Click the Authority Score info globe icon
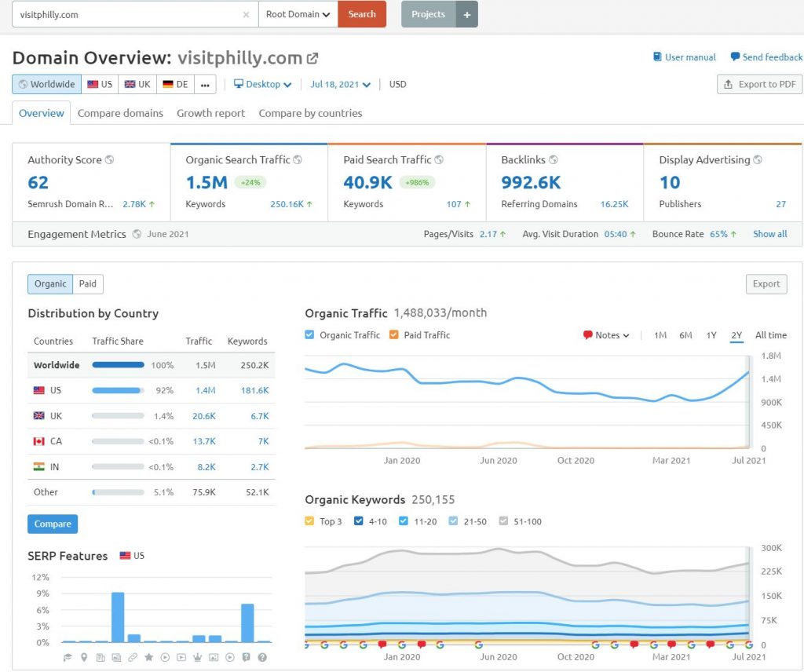Screen dimensions: 804x672 [x=109, y=160]
